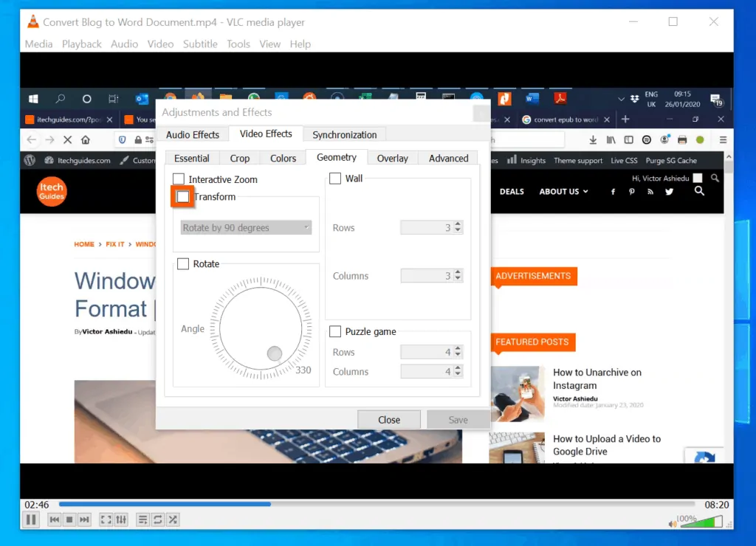Image resolution: width=756 pixels, height=546 pixels.
Task: Skip to the next media
Action: [x=83, y=519]
